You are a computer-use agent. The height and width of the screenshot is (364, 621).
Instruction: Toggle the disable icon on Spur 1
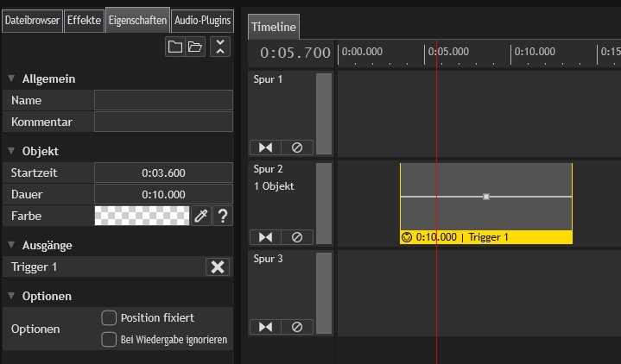pos(297,147)
